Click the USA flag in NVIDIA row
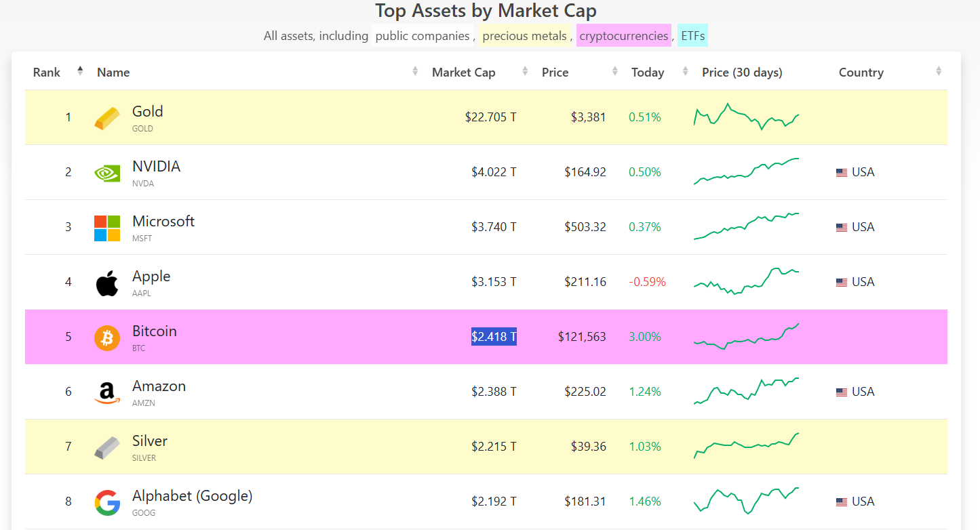Viewport: 980px width, 530px height. [842, 173]
